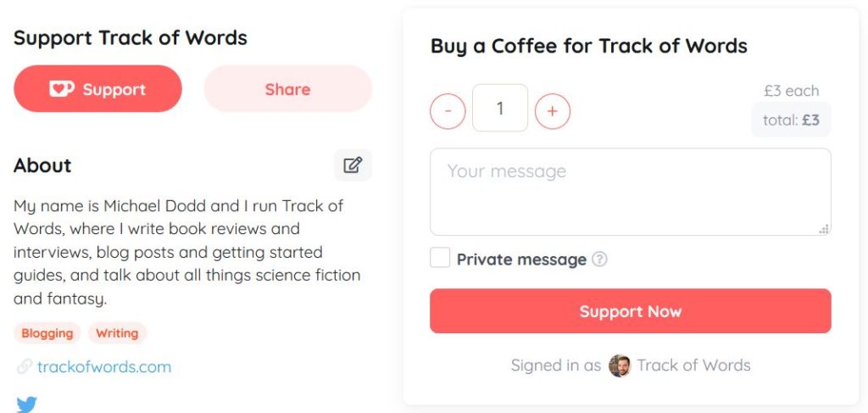Open the Twitter bird icon link
The width and height of the screenshot is (868, 413).
(x=26, y=405)
